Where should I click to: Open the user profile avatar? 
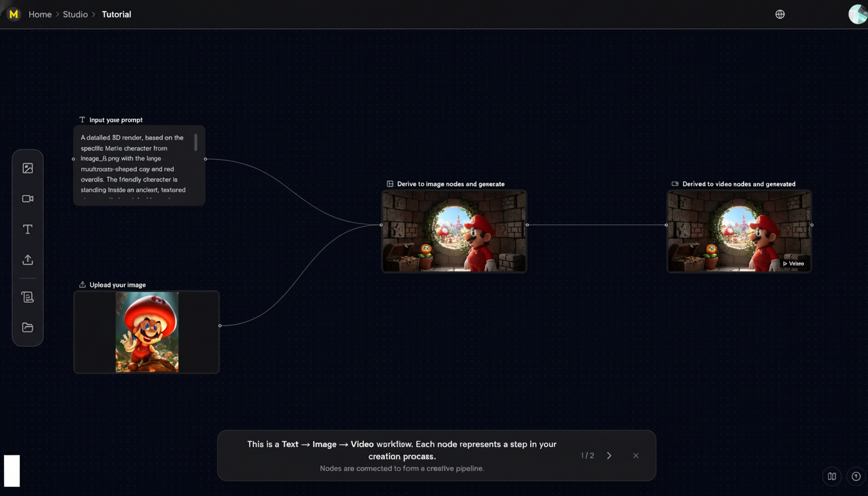(x=858, y=14)
